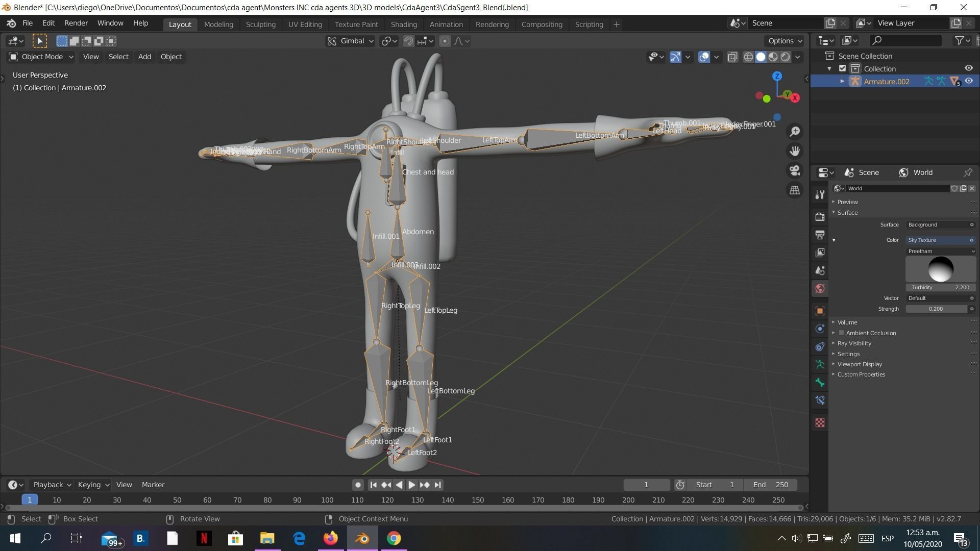Expand the Armature.002 tree item
This screenshot has width=980, height=551.
842,81
